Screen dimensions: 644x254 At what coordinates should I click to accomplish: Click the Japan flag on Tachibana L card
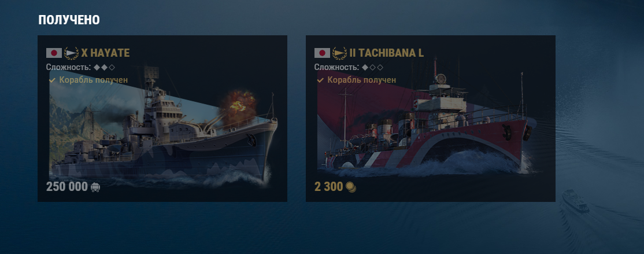click(322, 53)
